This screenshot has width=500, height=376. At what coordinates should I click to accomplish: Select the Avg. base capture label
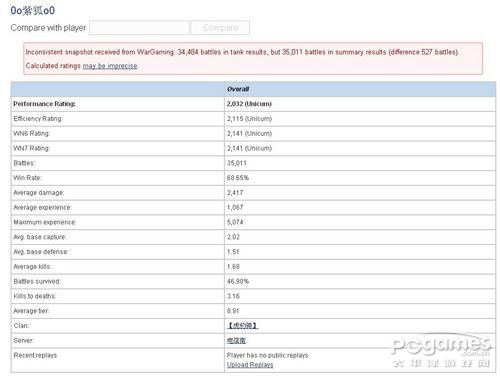tap(40, 237)
